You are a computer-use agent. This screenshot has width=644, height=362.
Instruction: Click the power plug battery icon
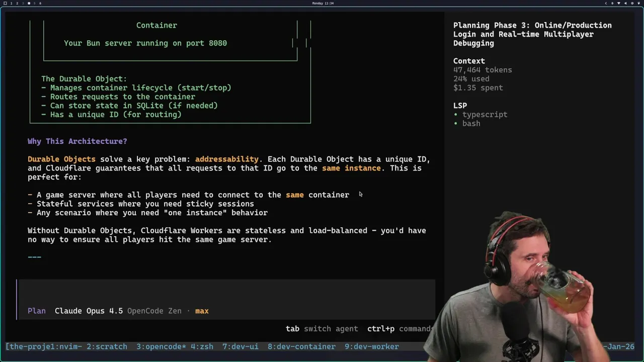[x=638, y=3]
